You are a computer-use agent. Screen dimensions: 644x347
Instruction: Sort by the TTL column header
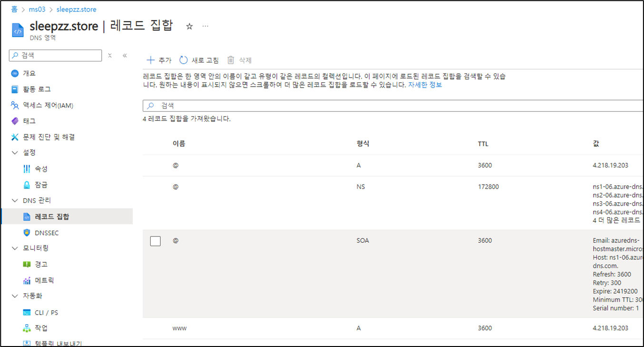pyautogui.click(x=483, y=144)
